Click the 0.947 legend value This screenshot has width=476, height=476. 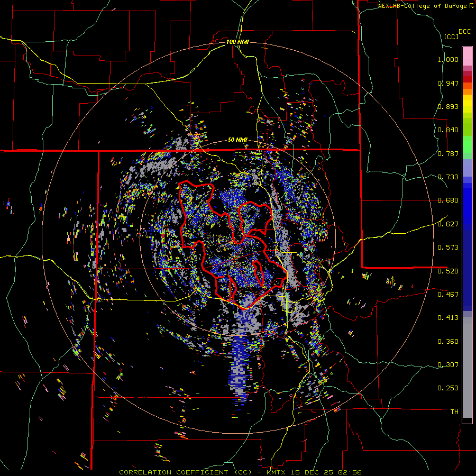point(448,83)
